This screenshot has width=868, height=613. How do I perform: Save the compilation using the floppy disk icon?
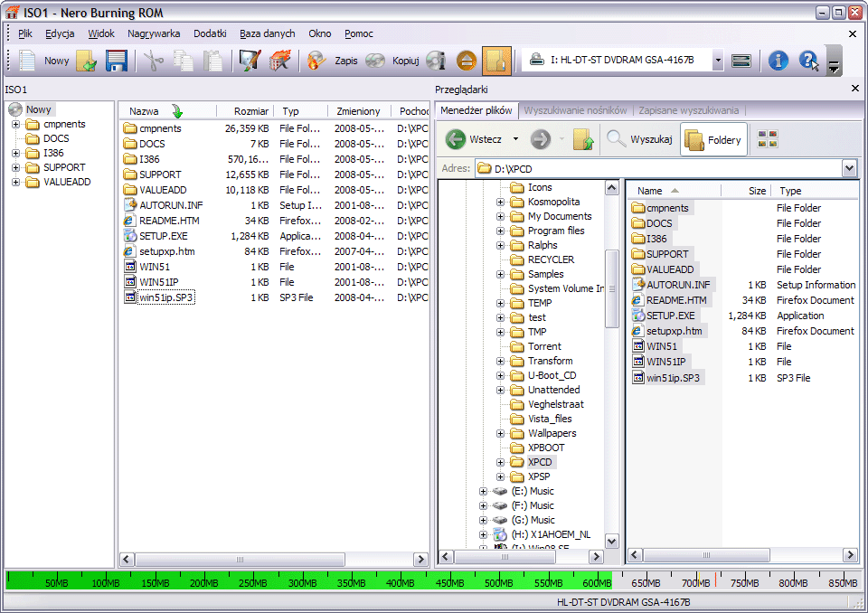(x=117, y=61)
